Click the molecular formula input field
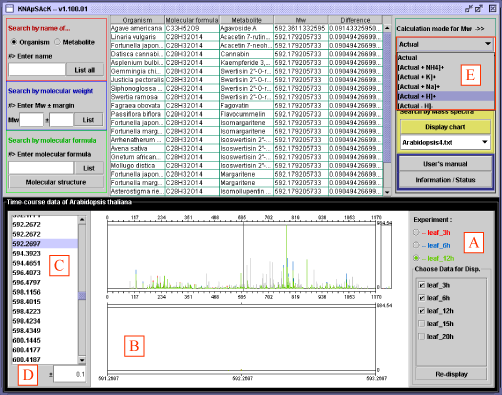The width and height of the screenshot is (502, 395). (x=41, y=168)
